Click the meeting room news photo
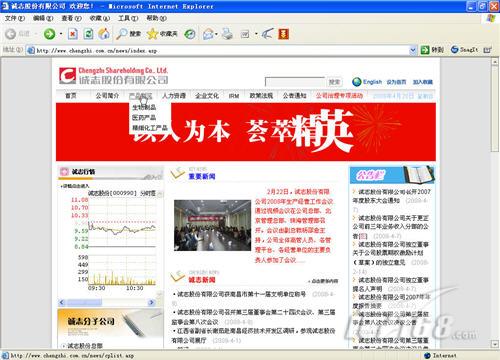 212,225
